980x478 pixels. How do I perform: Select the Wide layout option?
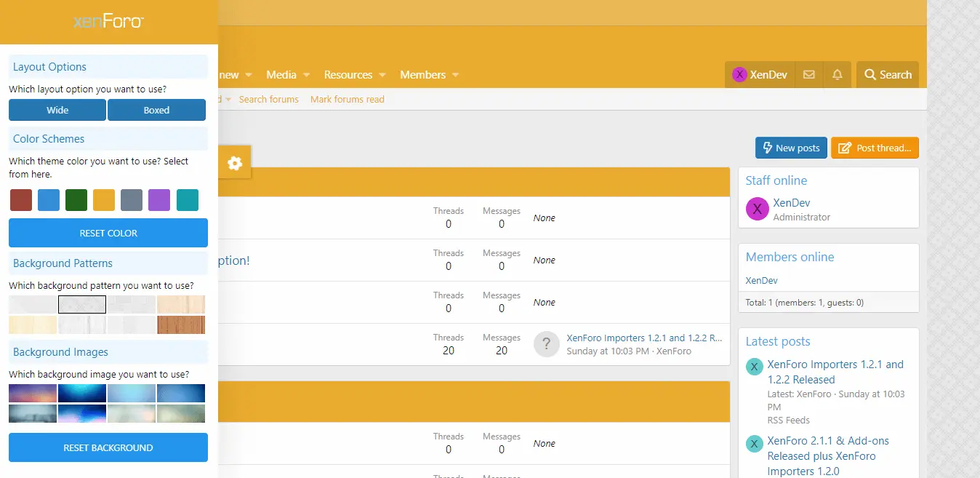57,110
